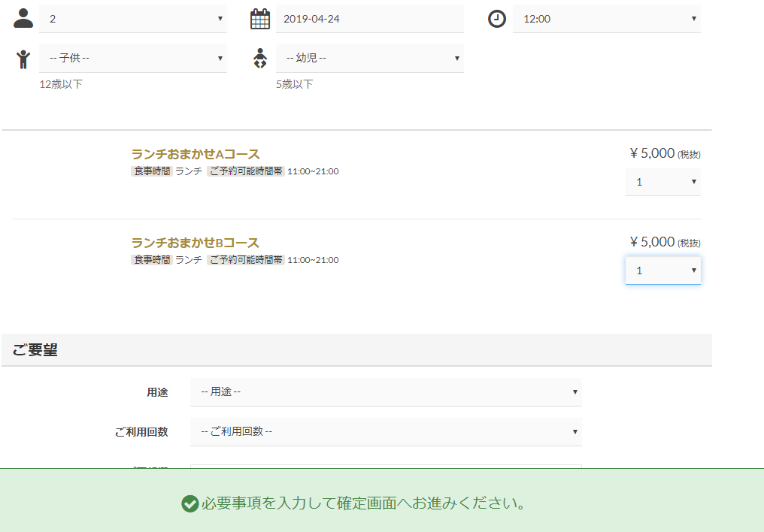Open the 幼児 infant count dropdown
764x532 pixels.
click(x=370, y=59)
